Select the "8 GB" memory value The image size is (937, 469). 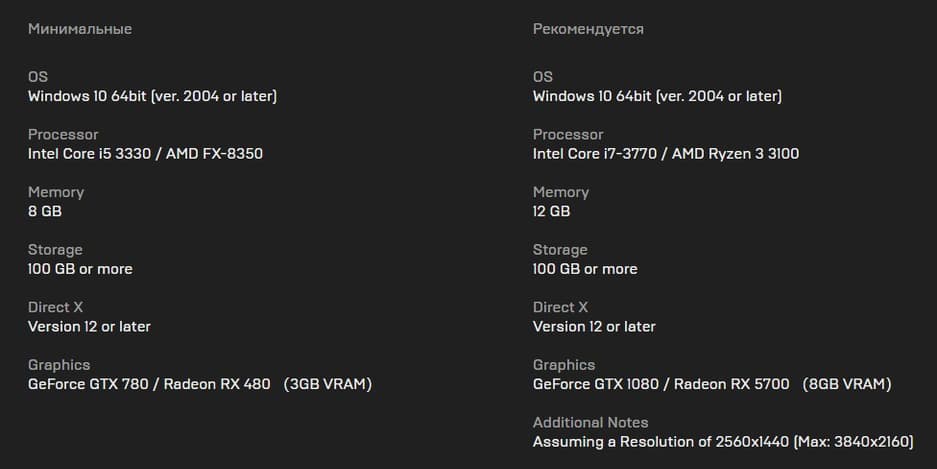(x=45, y=211)
